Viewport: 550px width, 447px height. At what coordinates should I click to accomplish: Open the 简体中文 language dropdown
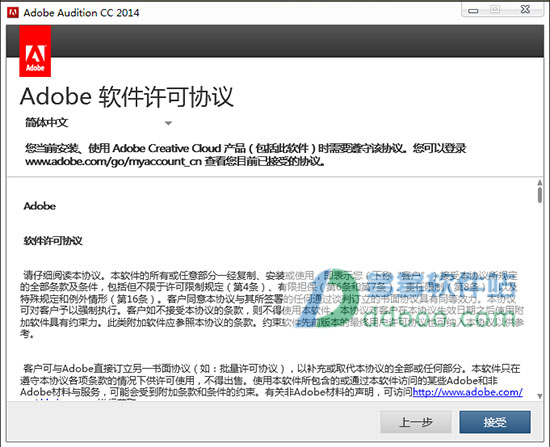[x=98, y=122]
